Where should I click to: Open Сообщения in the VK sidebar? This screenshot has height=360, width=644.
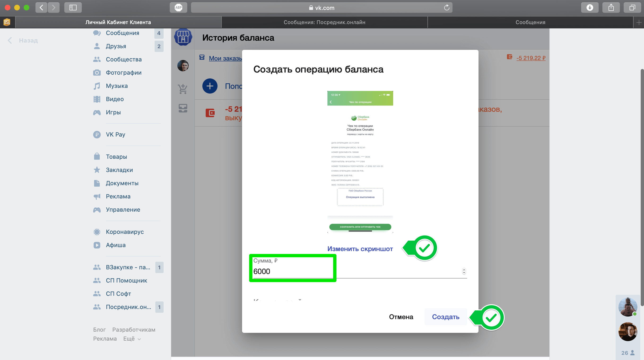122,33
